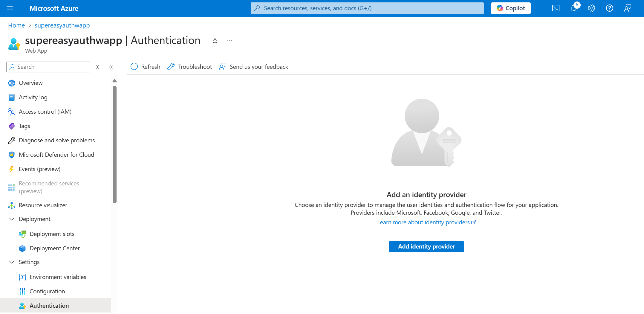Click the Overview icon in sidebar
This screenshot has width=644, height=314.
tap(12, 83)
